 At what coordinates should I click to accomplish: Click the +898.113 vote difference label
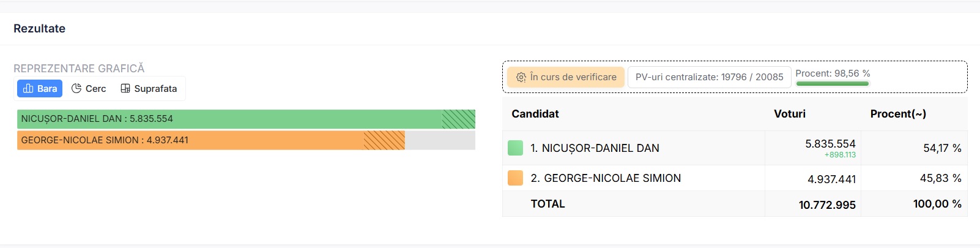pos(840,155)
